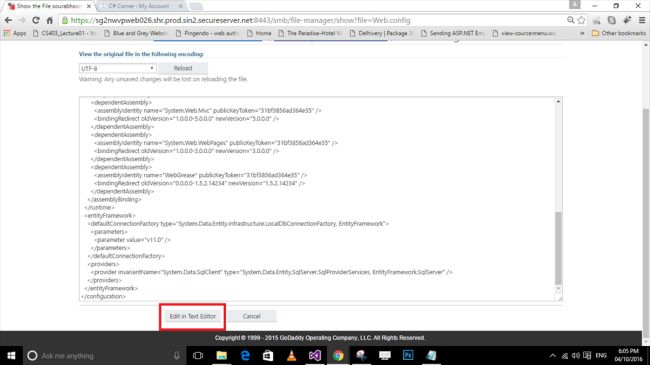This screenshot has width=650, height=365.
Task: Open the UTF-8 encoding dropdown
Action: pyautogui.click(x=117, y=68)
